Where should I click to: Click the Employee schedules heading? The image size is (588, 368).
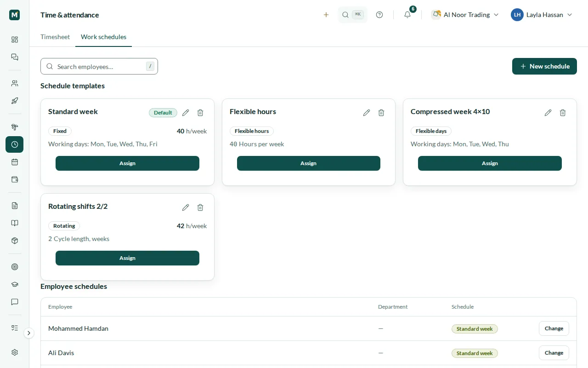click(x=73, y=286)
